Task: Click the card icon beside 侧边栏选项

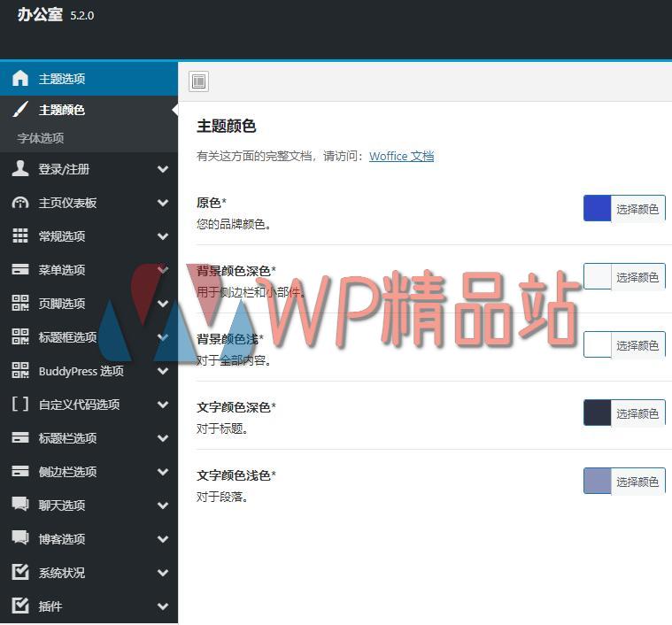Action: [20, 471]
